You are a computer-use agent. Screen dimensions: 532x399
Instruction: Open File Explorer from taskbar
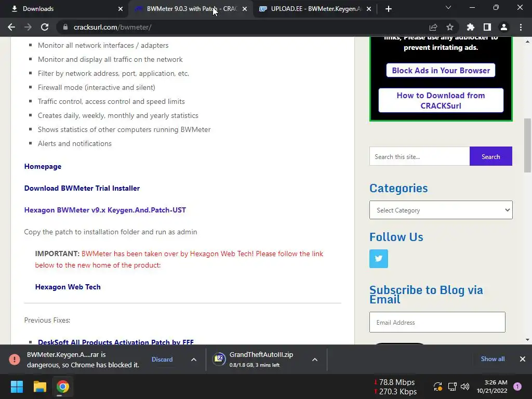39,387
